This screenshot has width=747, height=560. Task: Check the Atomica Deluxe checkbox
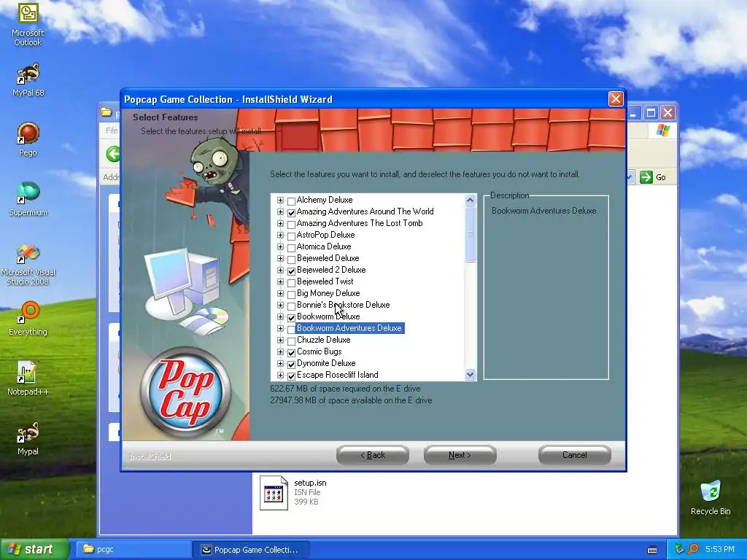click(x=291, y=248)
